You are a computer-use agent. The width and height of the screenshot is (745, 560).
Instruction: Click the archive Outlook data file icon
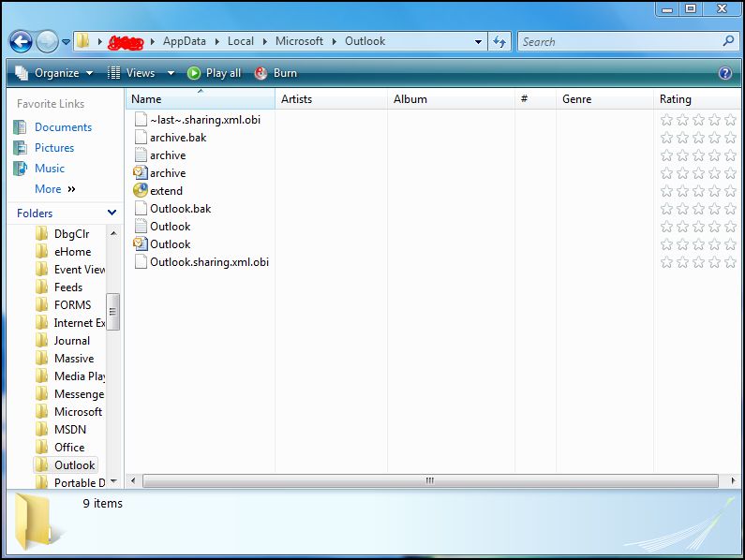pos(141,173)
